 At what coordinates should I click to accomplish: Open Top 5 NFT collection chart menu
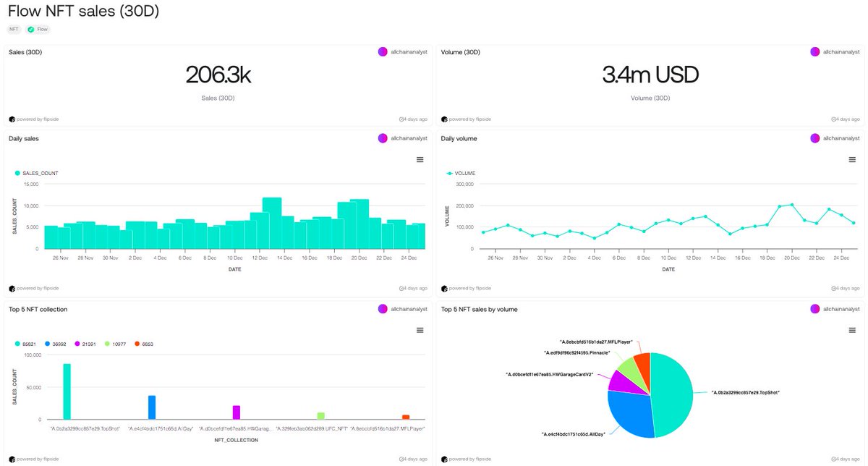click(420, 331)
